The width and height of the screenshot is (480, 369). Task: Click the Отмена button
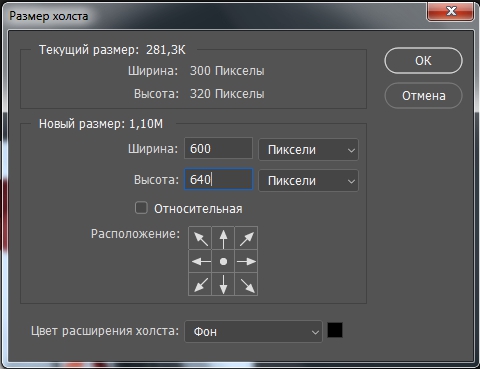(x=423, y=96)
